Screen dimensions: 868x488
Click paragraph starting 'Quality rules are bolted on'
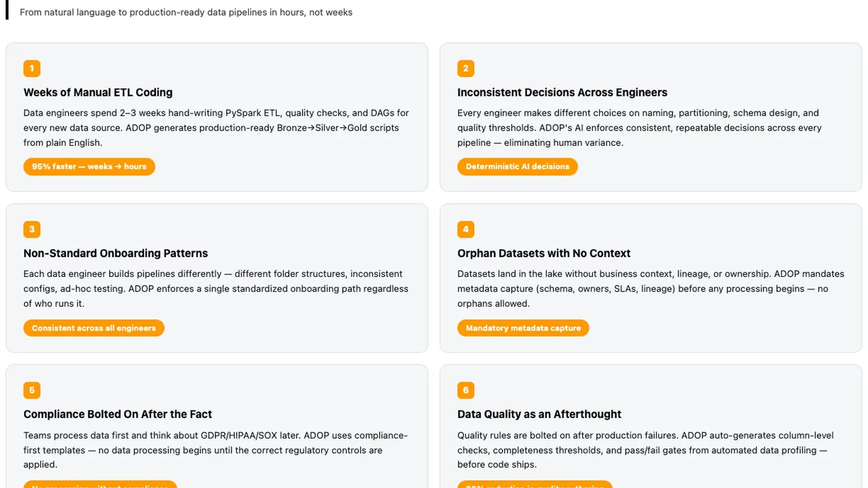[x=646, y=450]
